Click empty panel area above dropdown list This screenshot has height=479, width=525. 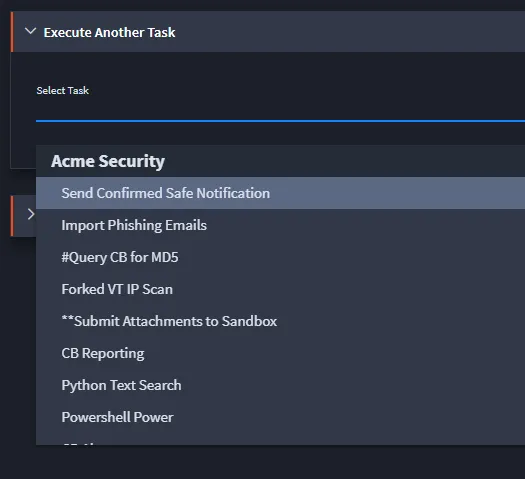point(280,134)
